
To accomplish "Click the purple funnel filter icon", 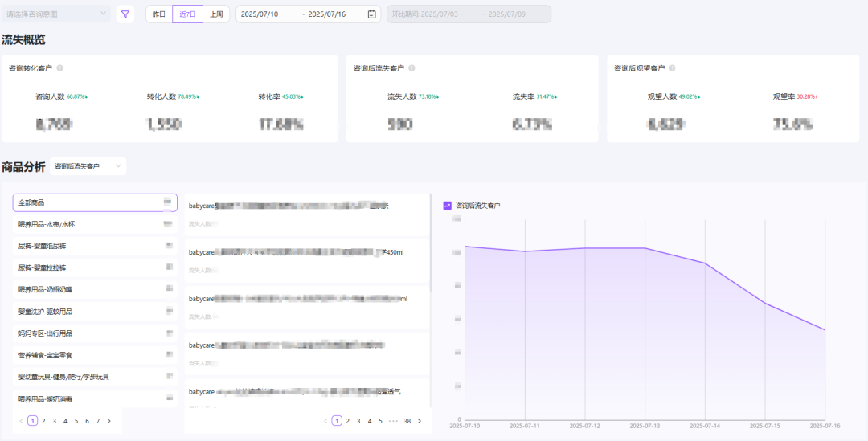I will click(x=125, y=14).
